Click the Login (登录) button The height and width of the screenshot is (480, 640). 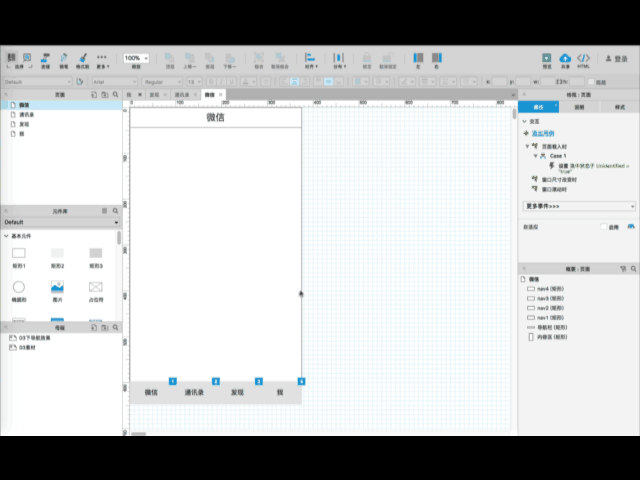(616, 59)
